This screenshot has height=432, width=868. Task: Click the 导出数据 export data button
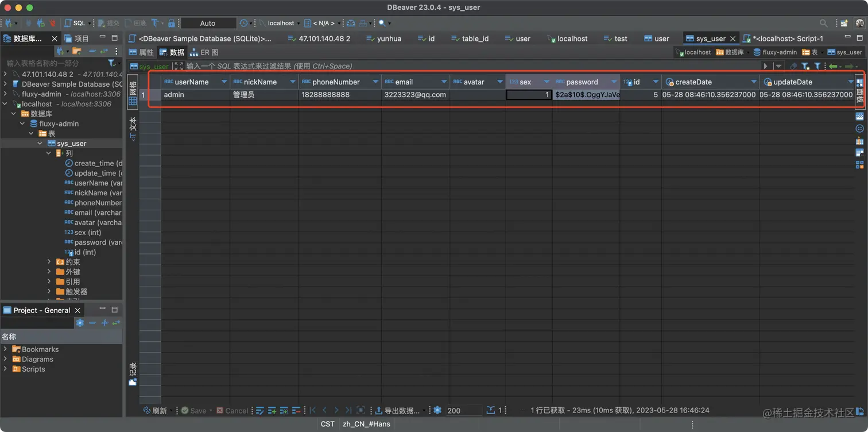pos(397,410)
